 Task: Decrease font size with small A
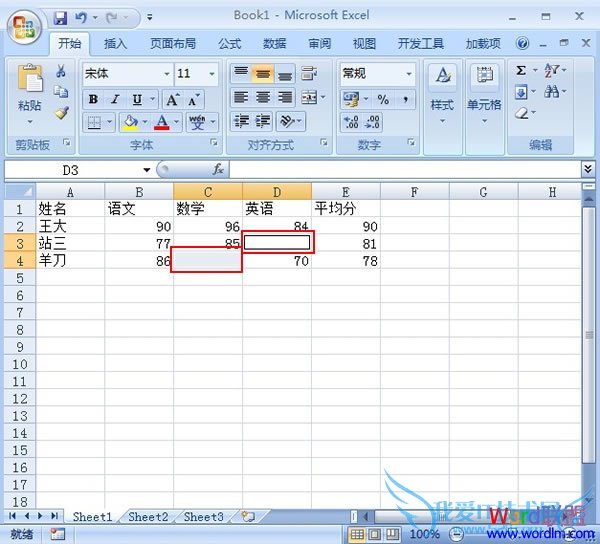194,99
